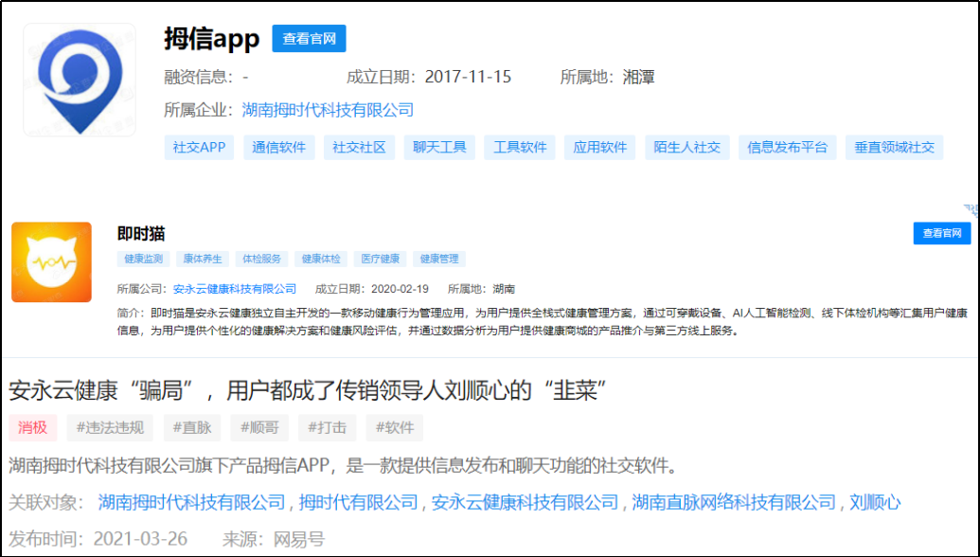Image resolution: width=980 pixels, height=557 pixels.
Task: Click the #打击 hashtag
Action: click(x=327, y=427)
